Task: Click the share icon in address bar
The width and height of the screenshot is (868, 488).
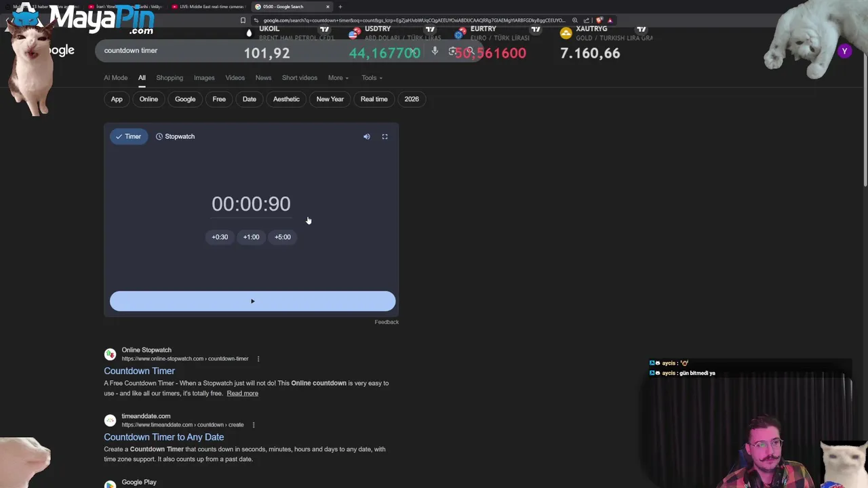Action: pos(587,20)
